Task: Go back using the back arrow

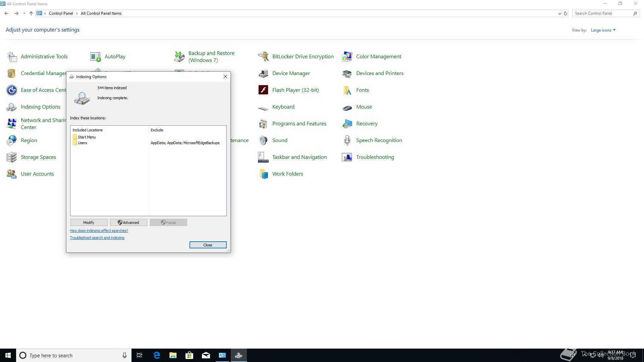Action: 6,13
